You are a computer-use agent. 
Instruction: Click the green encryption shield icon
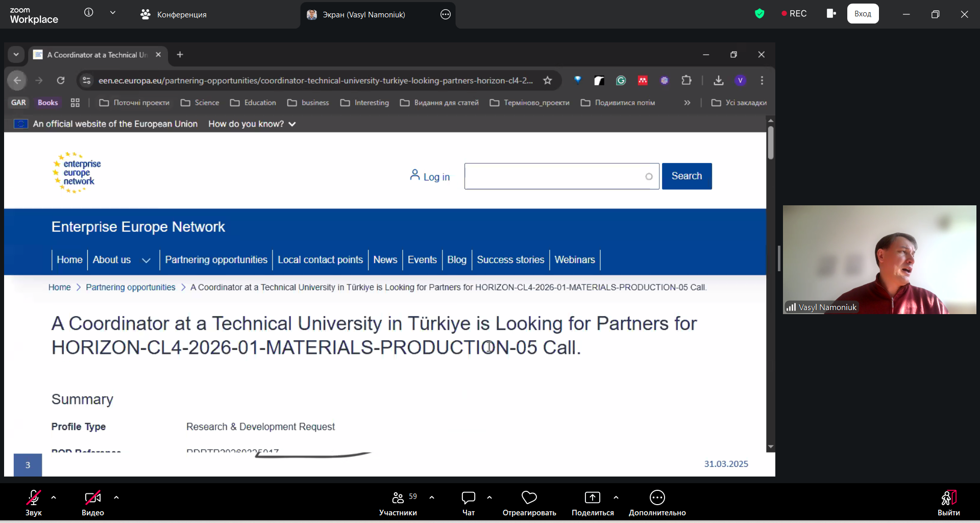tap(759, 14)
